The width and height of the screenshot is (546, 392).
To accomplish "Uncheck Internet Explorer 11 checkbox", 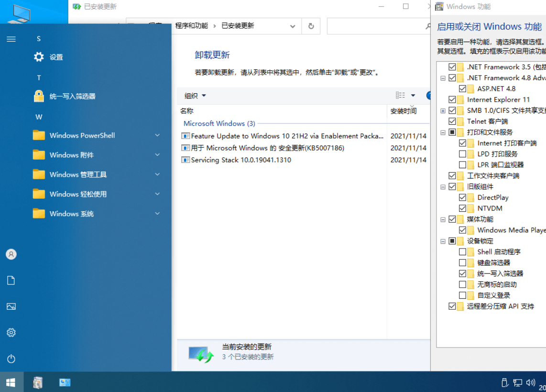I will pyautogui.click(x=452, y=99).
